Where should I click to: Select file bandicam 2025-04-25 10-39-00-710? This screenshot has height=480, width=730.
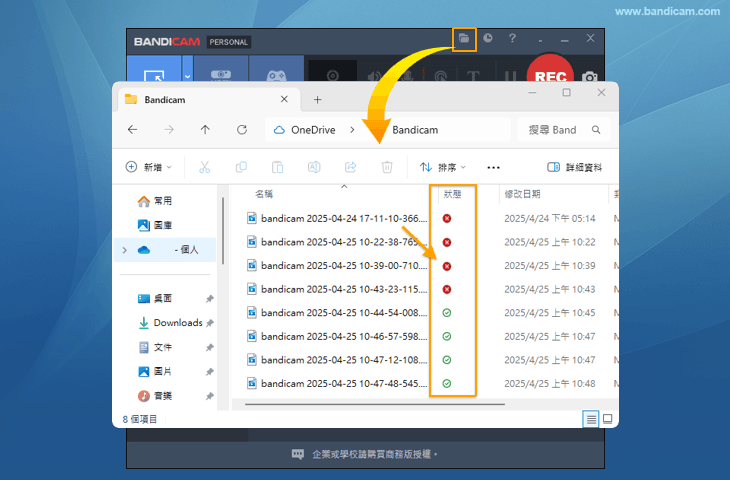[x=337, y=266]
